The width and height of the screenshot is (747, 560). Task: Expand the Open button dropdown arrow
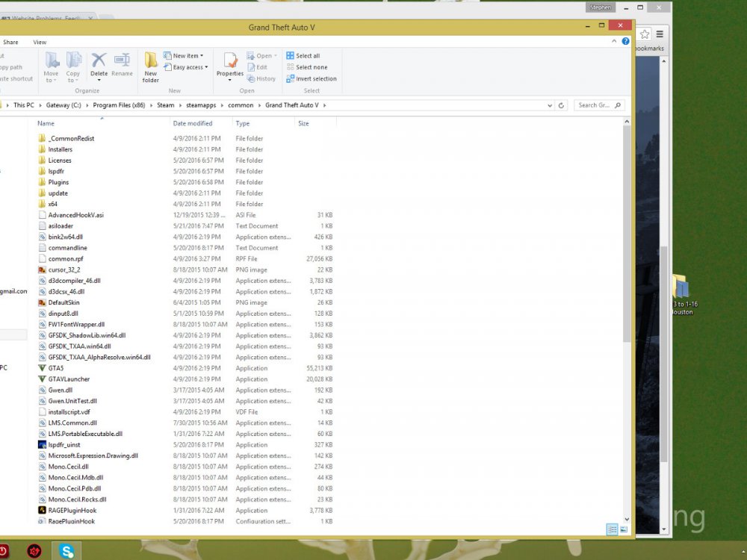(276, 56)
